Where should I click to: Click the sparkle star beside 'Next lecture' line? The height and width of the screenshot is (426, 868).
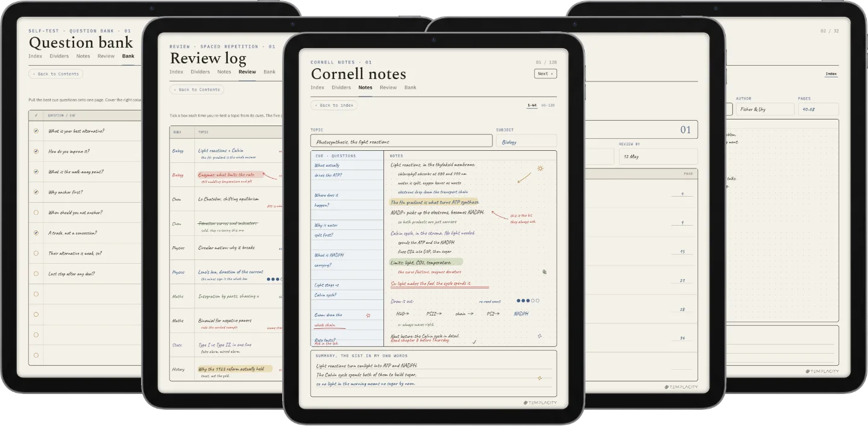tap(539, 335)
